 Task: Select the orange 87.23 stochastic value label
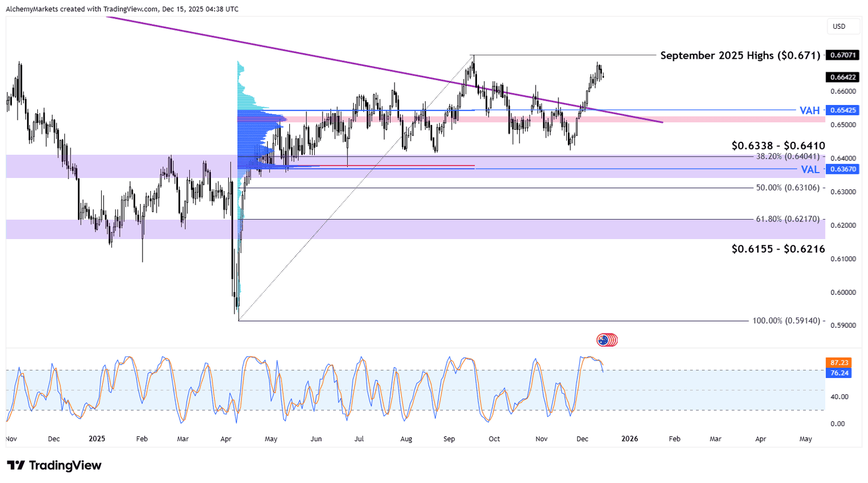840,362
